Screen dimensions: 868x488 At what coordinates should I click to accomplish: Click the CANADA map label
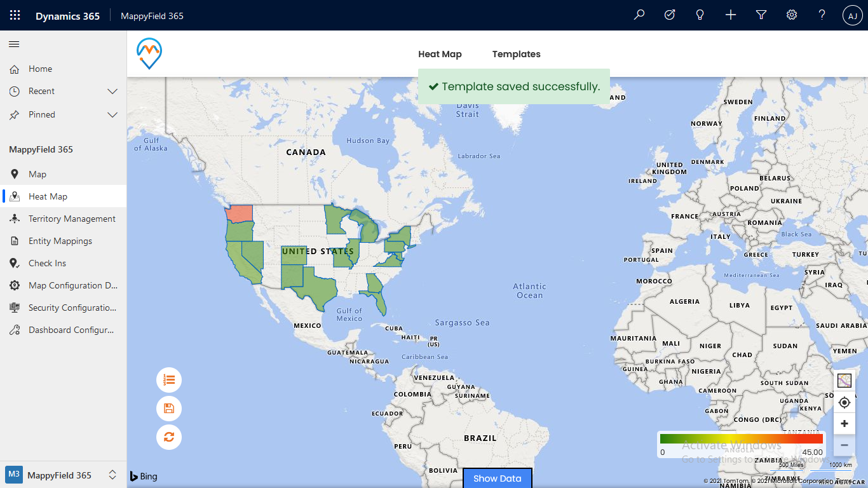pyautogui.click(x=306, y=152)
